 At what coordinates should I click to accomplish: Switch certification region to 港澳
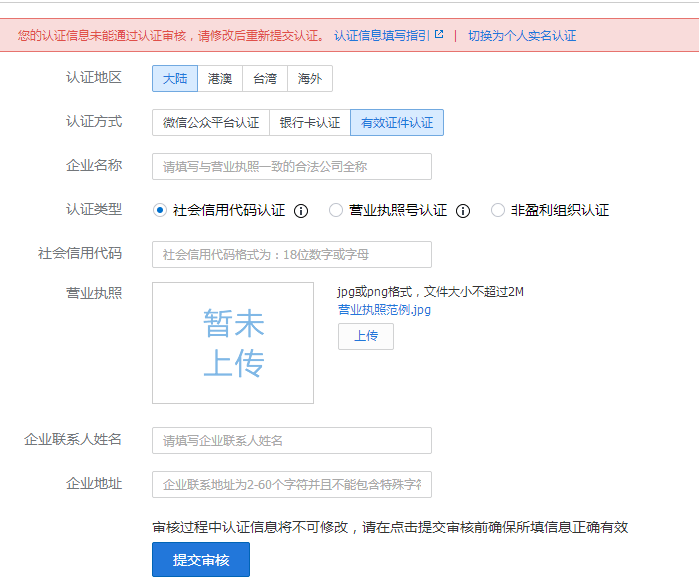220,78
